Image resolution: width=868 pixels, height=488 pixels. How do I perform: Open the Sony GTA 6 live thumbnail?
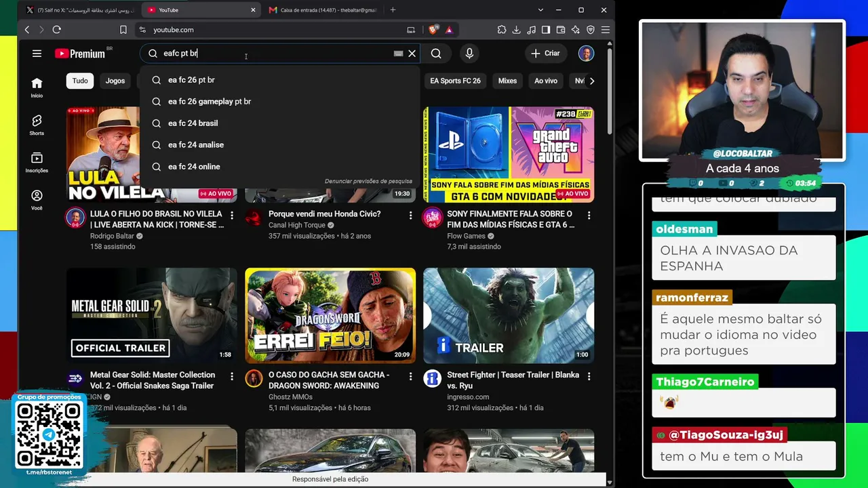509,155
